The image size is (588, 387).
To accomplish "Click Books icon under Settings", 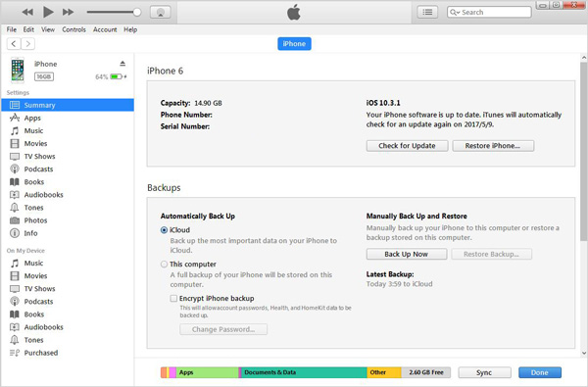I will point(15,182).
